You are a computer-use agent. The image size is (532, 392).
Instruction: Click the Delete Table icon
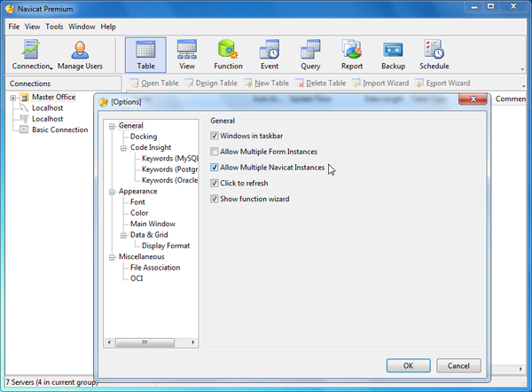[x=300, y=83]
